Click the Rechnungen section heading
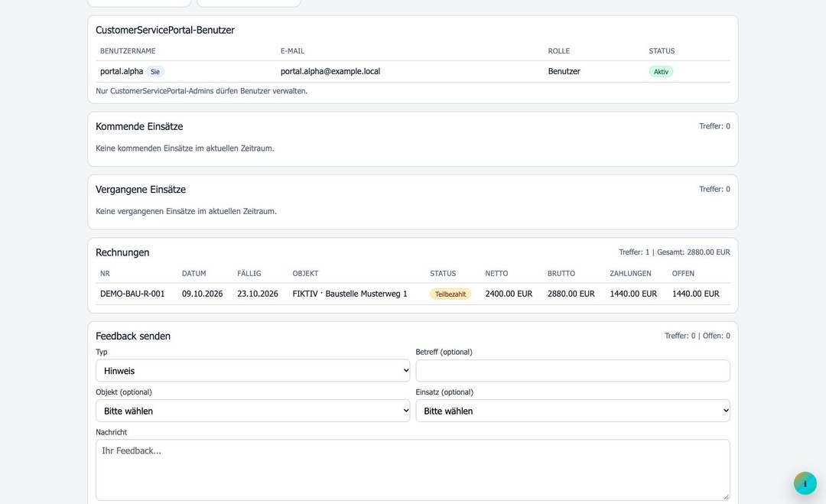Viewport: 826px width, 504px height. pyautogui.click(x=122, y=252)
